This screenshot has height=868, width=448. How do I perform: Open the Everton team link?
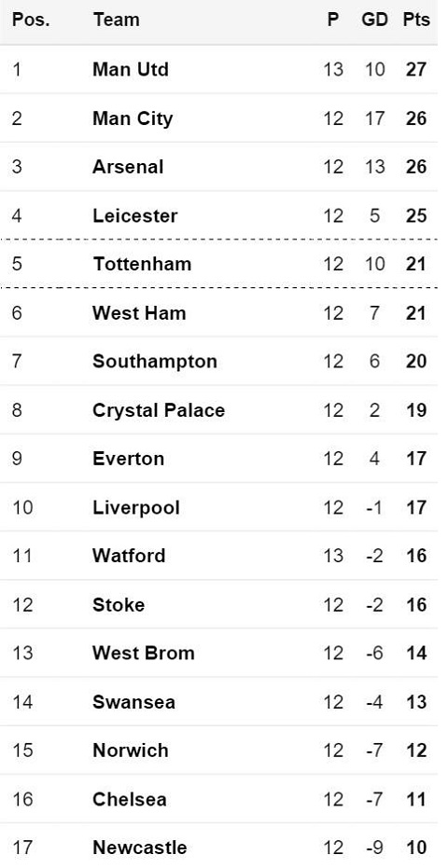128,459
